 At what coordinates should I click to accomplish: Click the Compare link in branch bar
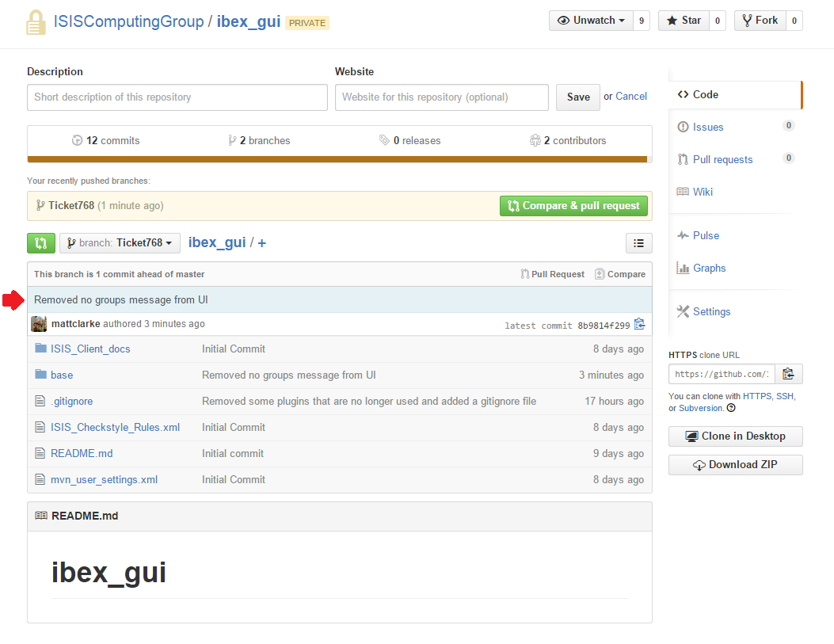tap(620, 274)
